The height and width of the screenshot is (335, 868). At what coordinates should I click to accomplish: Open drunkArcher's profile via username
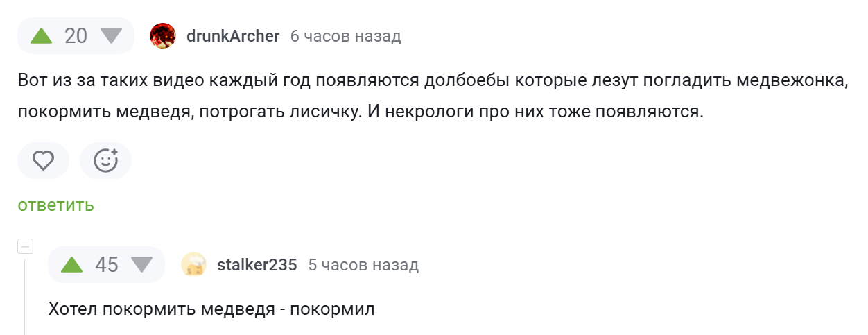click(233, 36)
